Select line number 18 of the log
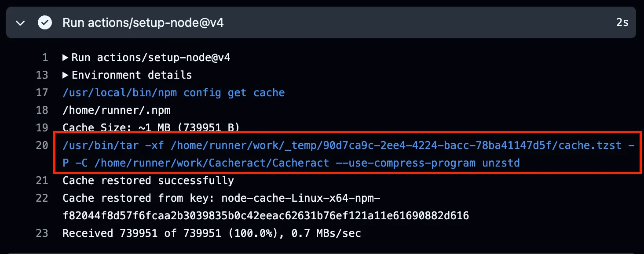644x254 pixels. pos(42,110)
